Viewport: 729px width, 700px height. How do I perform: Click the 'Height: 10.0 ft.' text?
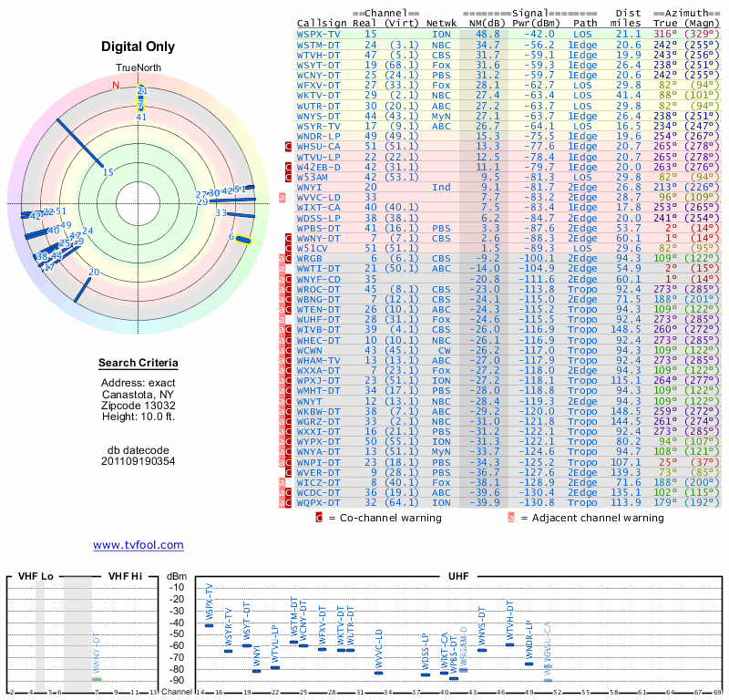click(x=139, y=417)
